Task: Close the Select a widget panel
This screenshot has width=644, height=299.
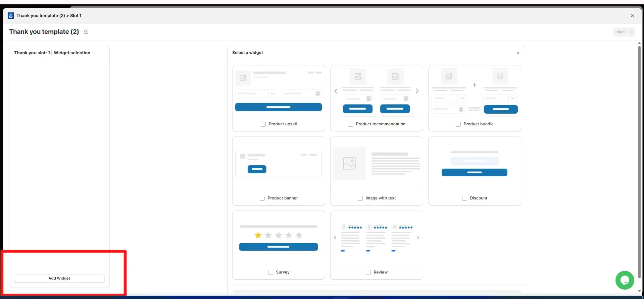Action: (518, 53)
